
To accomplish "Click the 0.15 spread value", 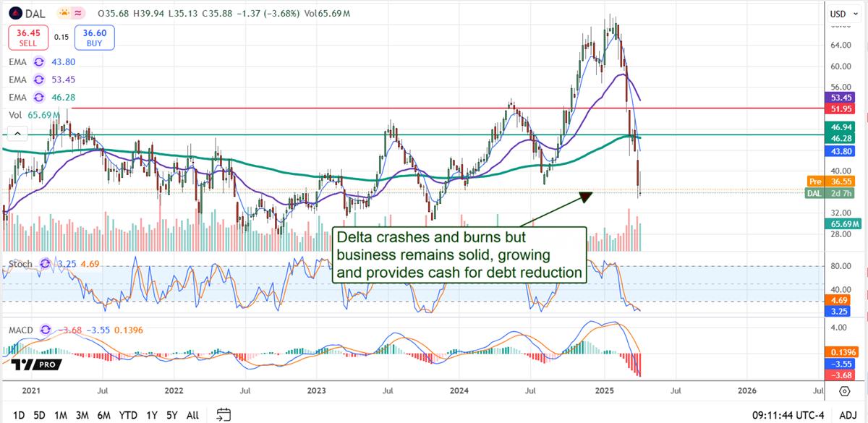I will click(61, 38).
